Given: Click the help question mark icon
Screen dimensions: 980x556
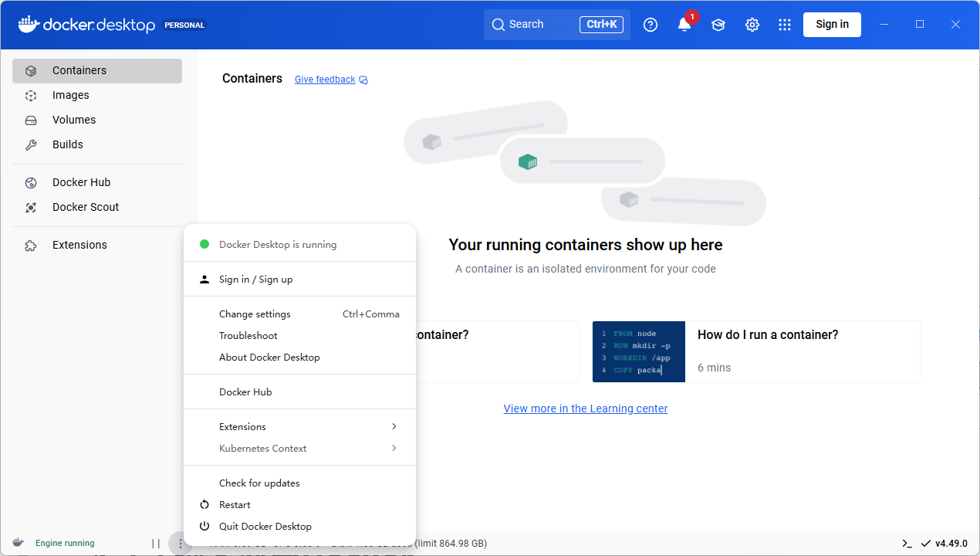Looking at the screenshot, I should [x=651, y=25].
